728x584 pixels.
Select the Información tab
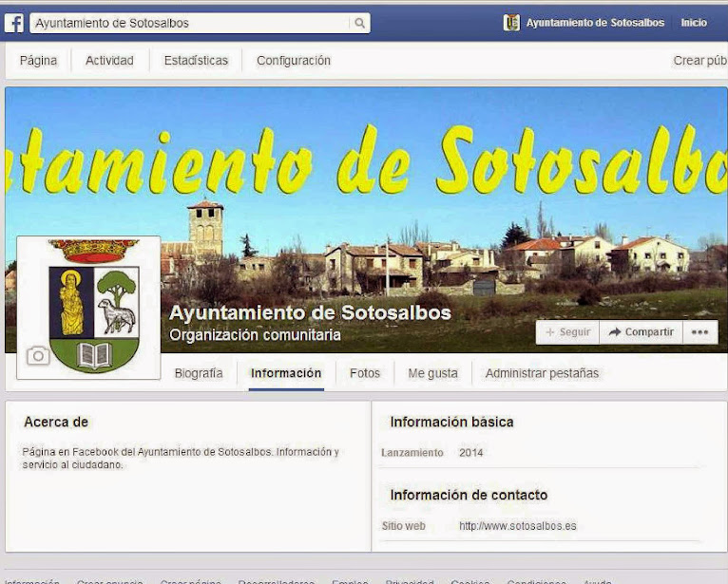(286, 373)
